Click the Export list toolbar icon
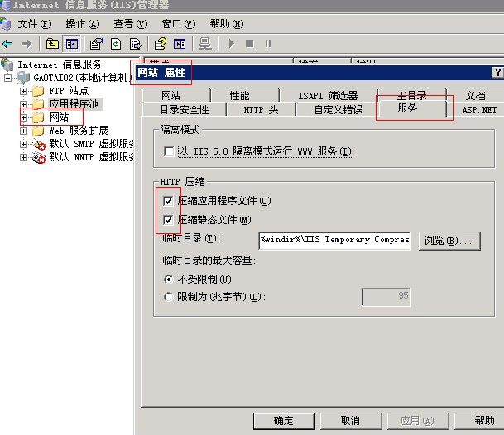This screenshot has height=435, width=504. 135,43
